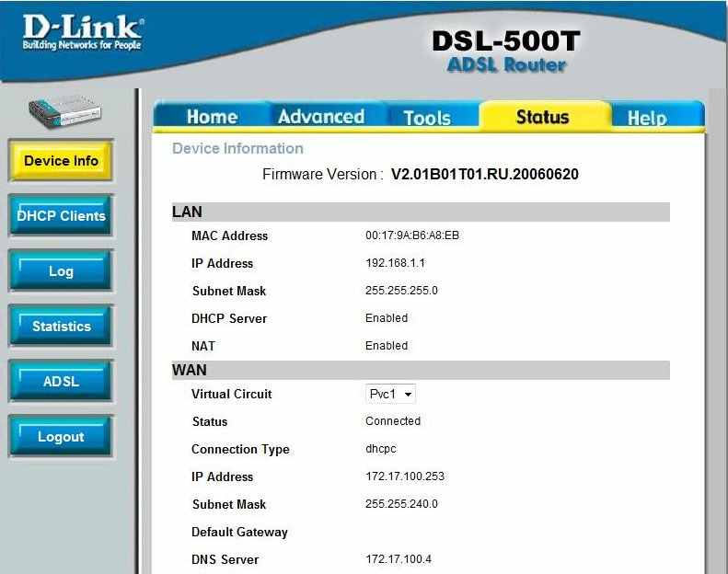Click the WAN status Connected value

point(393,421)
